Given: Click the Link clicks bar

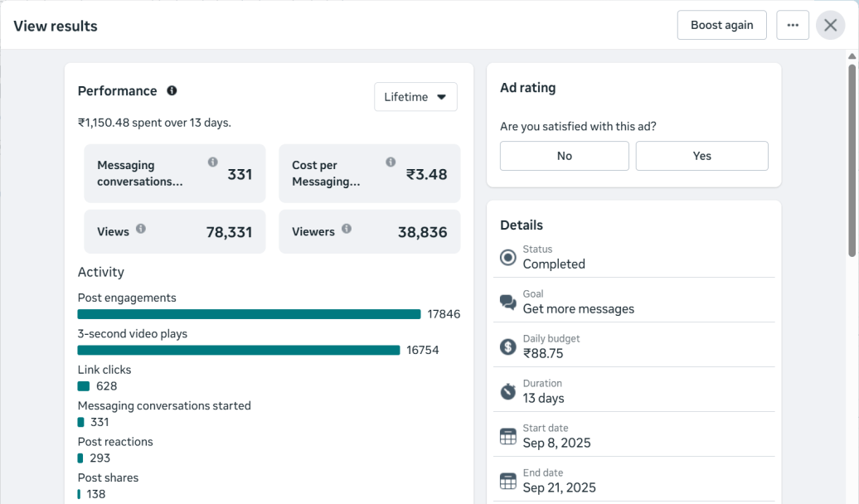Looking at the screenshot, I should (84, 386).
